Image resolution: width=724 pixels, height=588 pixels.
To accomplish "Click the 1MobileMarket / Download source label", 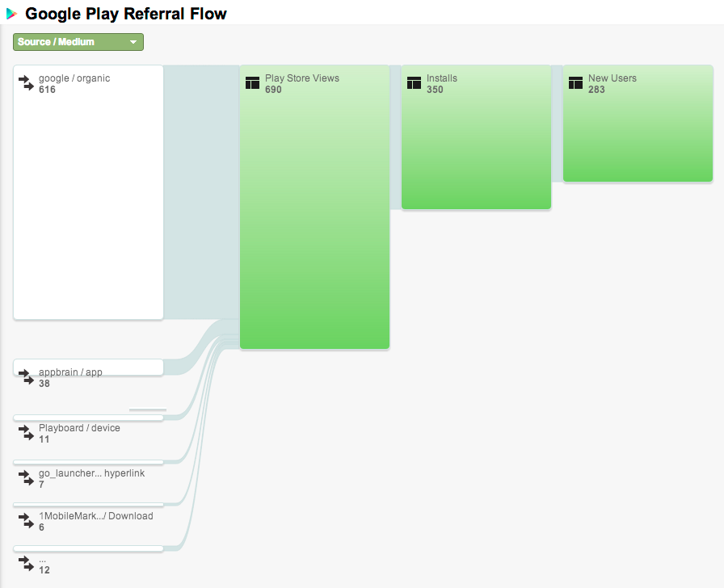I will coord(95,516).
